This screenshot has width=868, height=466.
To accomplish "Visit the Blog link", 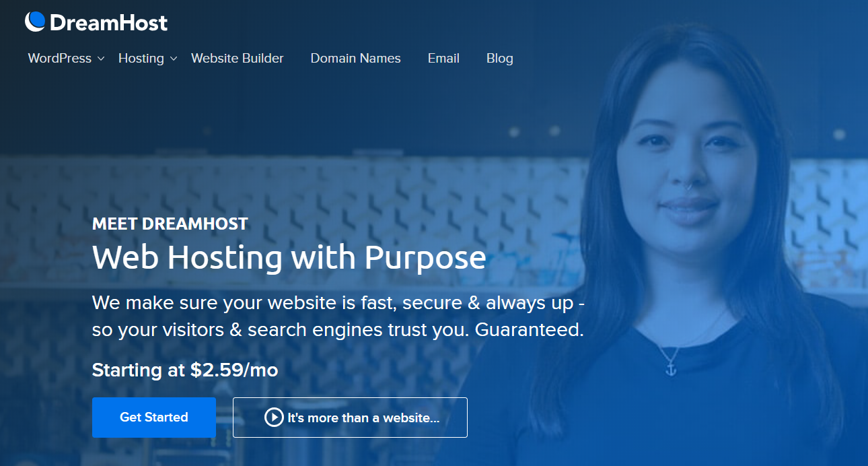I will 500,59.
